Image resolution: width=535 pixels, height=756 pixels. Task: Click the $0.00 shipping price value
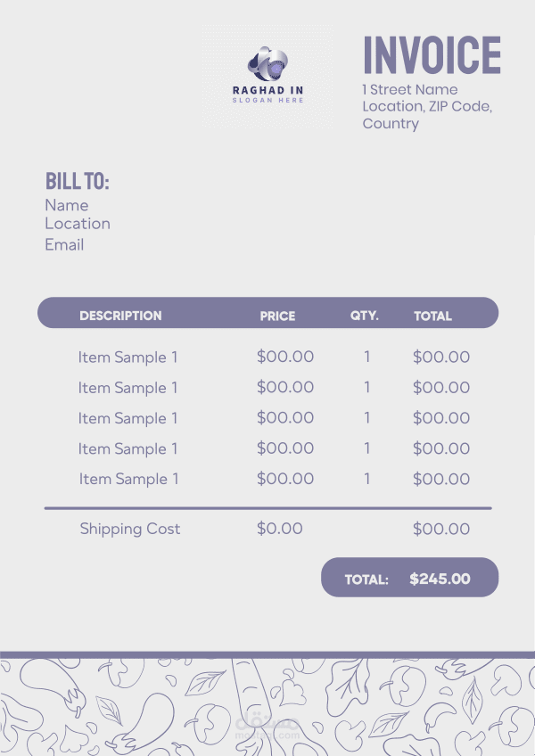279,529
